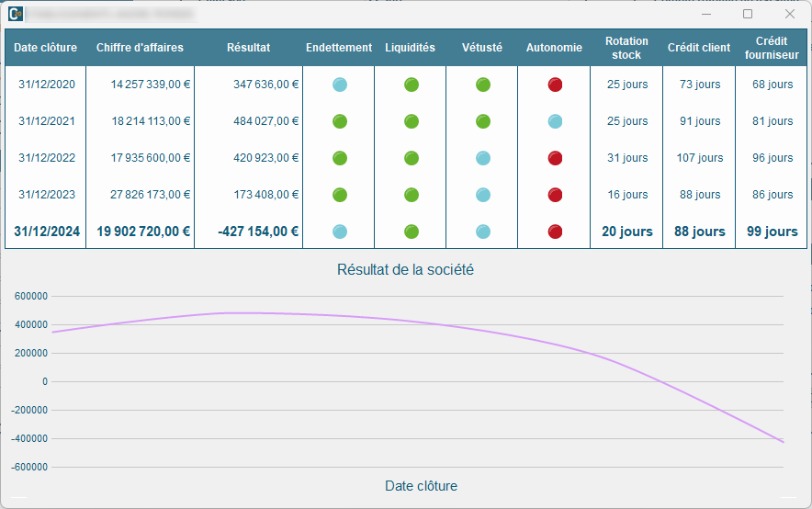Viewport: 812px width, 509px height.
Task: Click the red Autonomie indicator for 31/12/2020
Action: (x=555, y=85)
